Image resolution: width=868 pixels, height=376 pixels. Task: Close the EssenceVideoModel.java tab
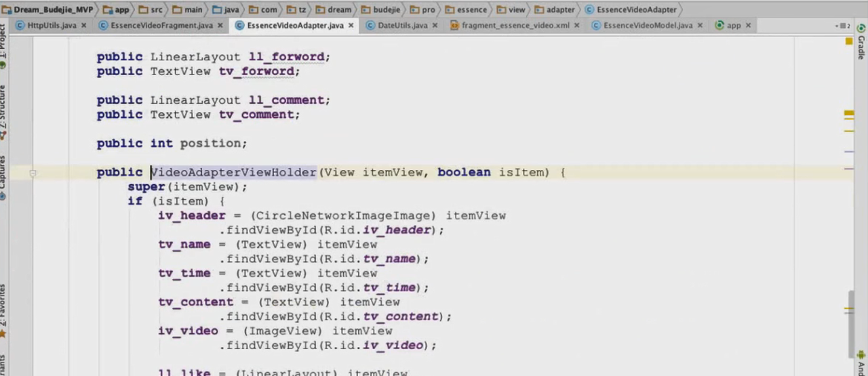point(700,26)
